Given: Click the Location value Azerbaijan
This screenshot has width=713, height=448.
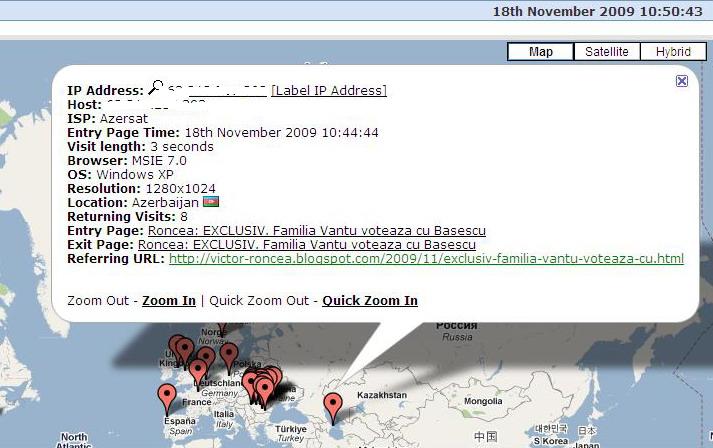Looking at the screenshot, I should [166, 203].
